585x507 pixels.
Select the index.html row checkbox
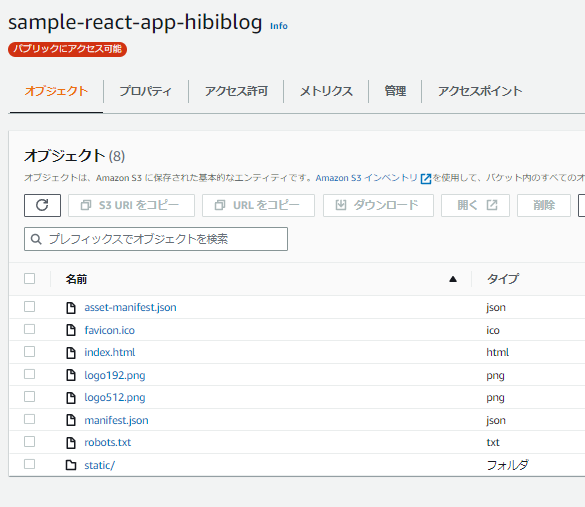(29, 351)
